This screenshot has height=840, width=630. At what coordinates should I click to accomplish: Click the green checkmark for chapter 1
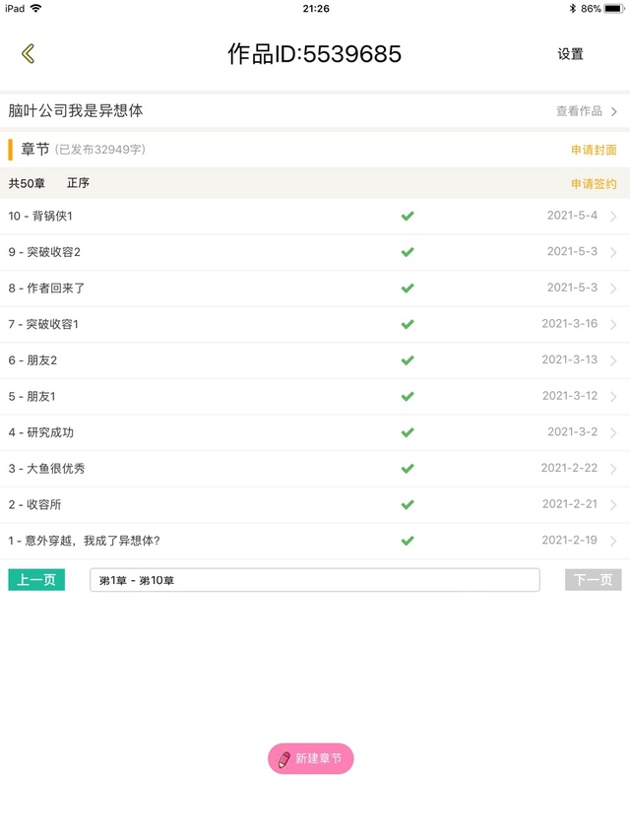408,541
